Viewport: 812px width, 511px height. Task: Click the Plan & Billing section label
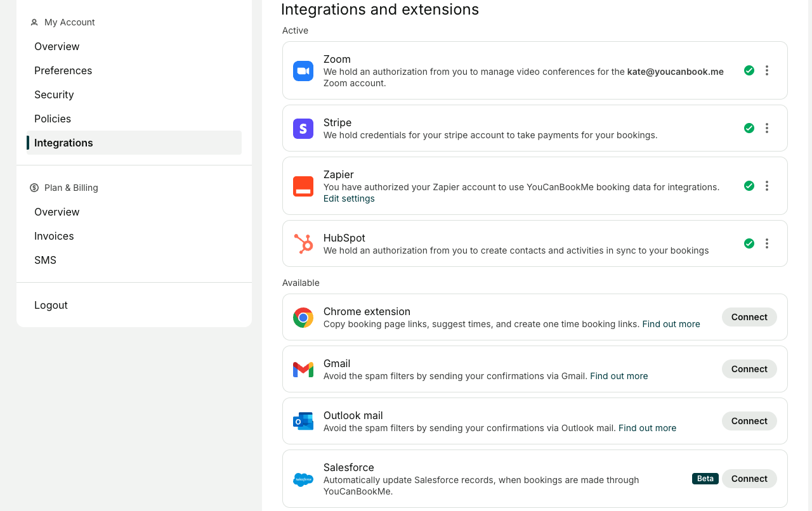[x=71, y=188]
